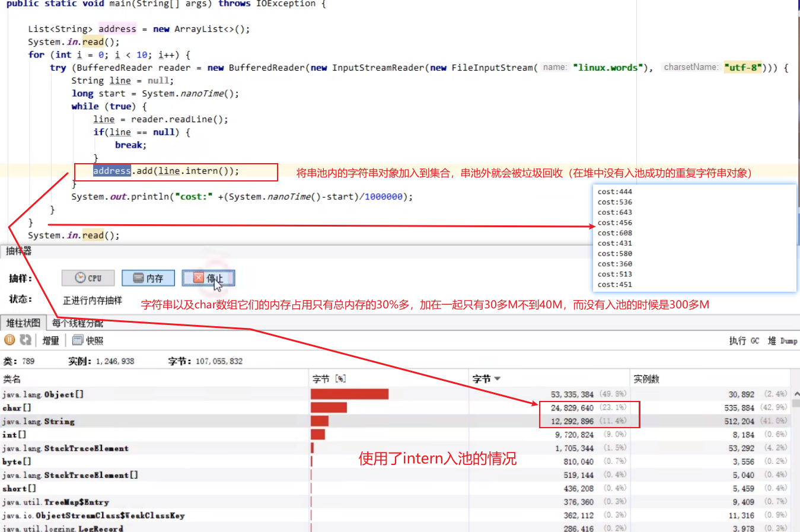Image resolution: width=800 pixels, height=532 pixels.
Task: Click the 字节 [%] column header
Action: click(x=329, y=379)
